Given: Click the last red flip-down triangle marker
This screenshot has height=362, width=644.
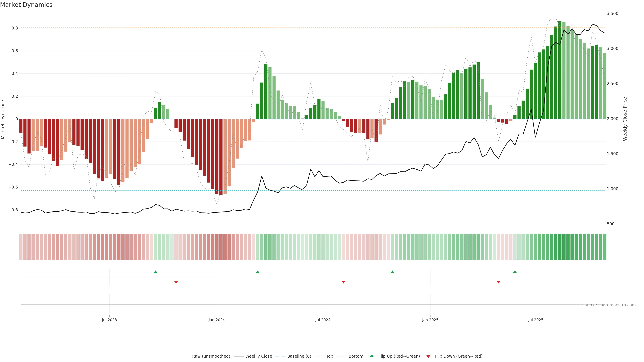Looking at the screenshot, I should point(498,282).
